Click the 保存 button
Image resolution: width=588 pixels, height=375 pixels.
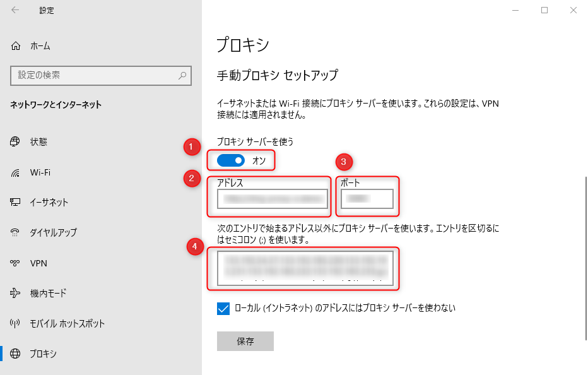(245, 342)
